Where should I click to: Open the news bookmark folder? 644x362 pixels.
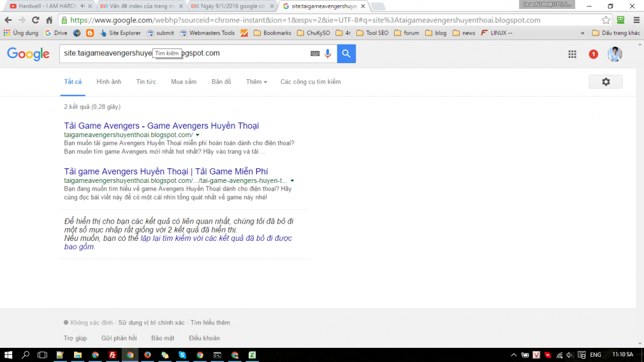(464, 33)
